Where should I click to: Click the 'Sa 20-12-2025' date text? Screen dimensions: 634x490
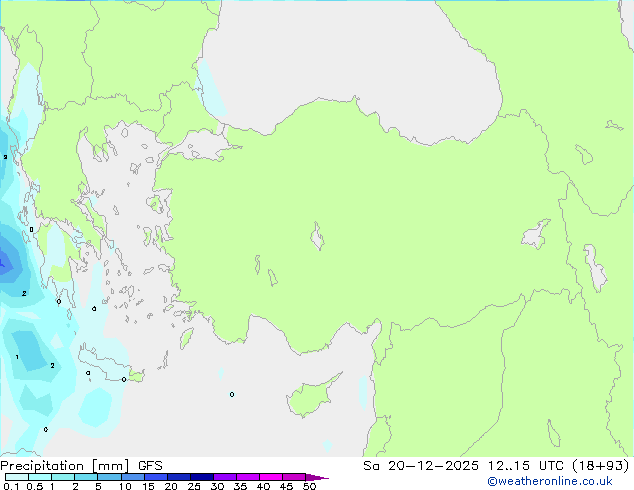pos(421,466)
